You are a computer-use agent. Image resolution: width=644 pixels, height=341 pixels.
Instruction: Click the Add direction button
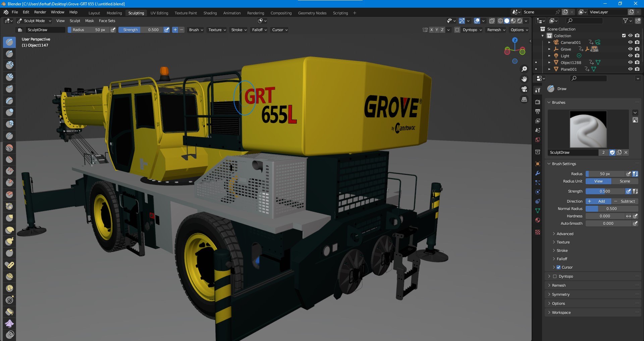[598, 201]
